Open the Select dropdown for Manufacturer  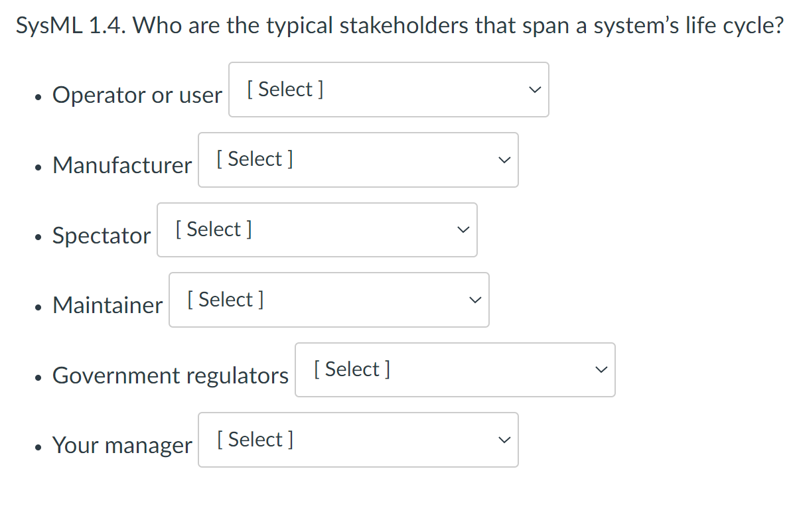pyautogui.click(x=358, y=159)
